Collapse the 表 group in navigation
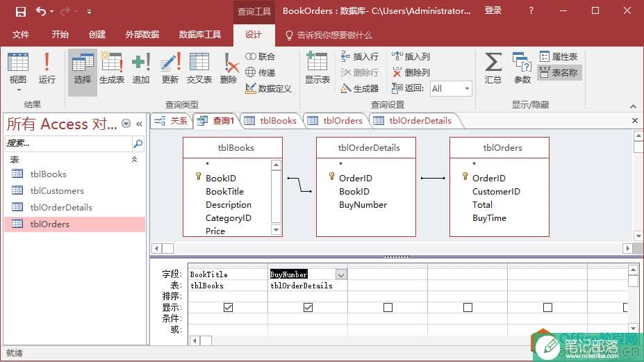The image size is (644, 362). (x=134, y=159)
